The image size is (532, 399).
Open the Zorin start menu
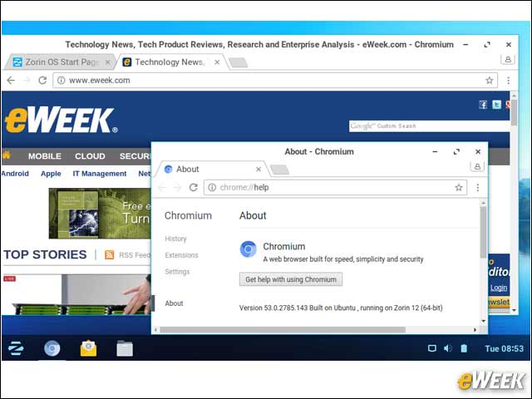[16, 348]
